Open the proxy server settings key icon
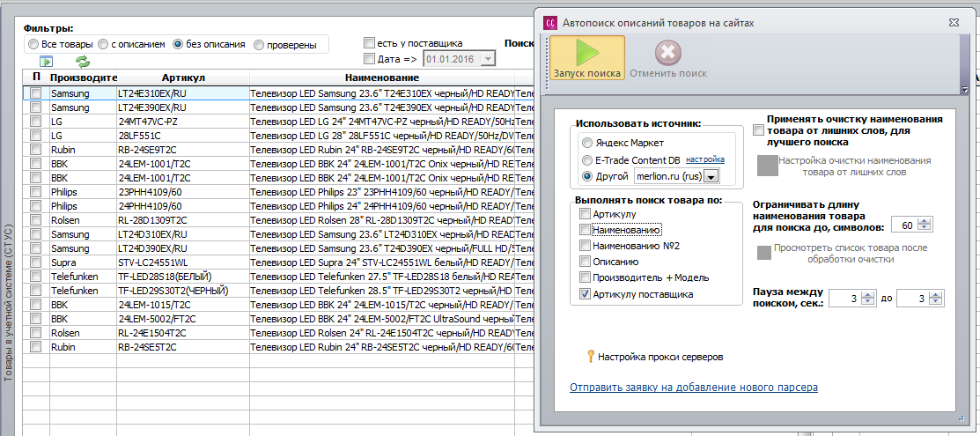980x436 pixels. tap(589, 358)
